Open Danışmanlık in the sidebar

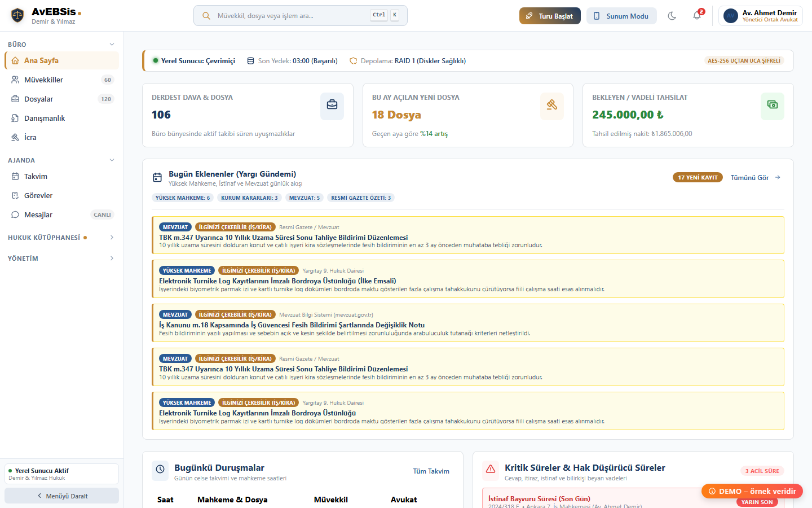pyautogui.click(x=61, y=118)
